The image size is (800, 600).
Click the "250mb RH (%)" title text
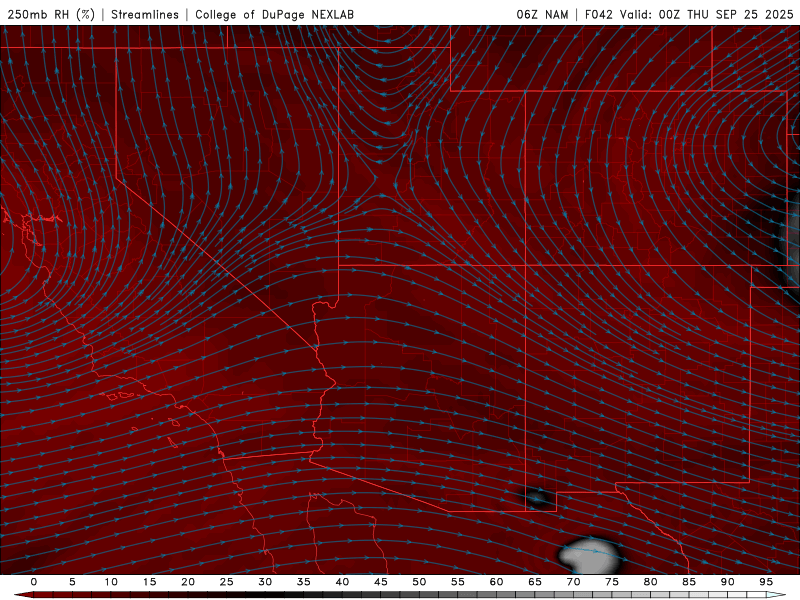[51, 14]
